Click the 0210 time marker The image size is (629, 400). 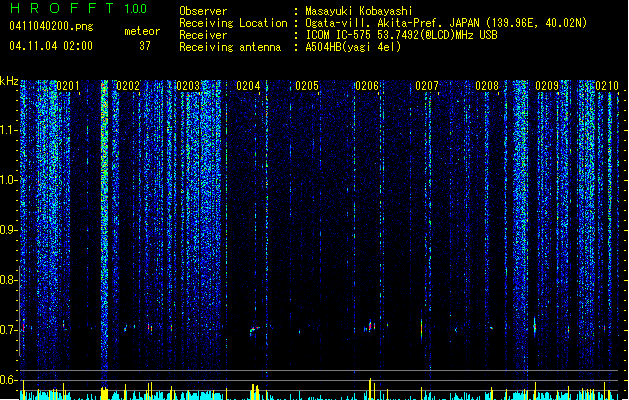click(607, 86)
